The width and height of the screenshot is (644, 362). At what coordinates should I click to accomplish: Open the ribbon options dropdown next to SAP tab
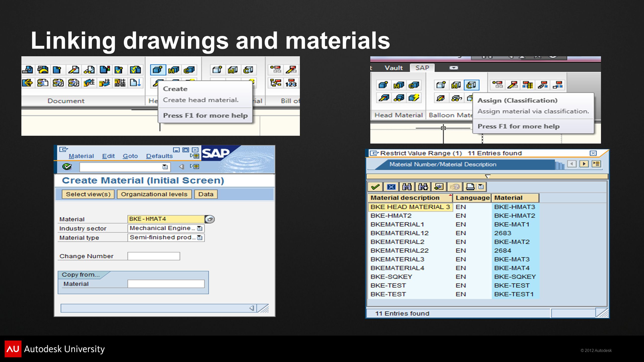coord(454,68)
